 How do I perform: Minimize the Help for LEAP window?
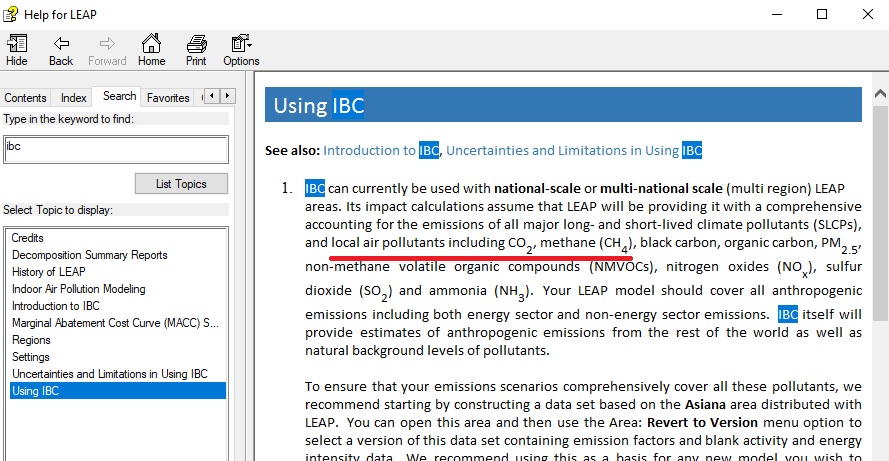[777, 14]
